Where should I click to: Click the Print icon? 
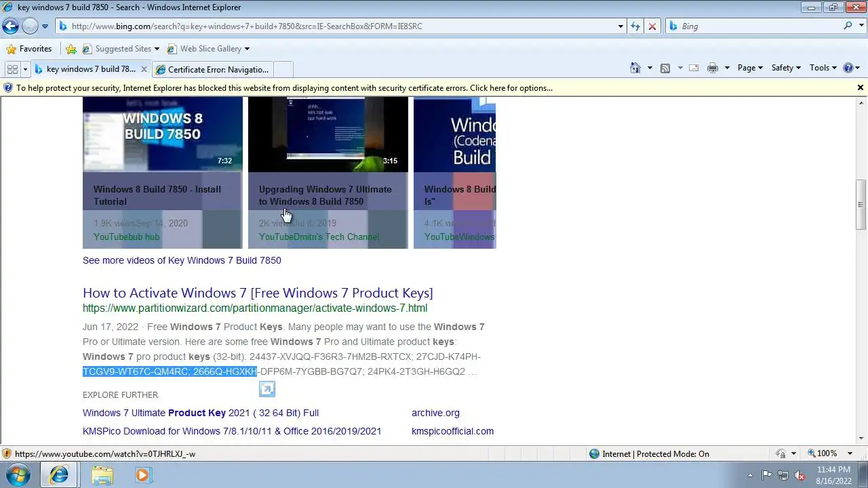coord(712,68)
